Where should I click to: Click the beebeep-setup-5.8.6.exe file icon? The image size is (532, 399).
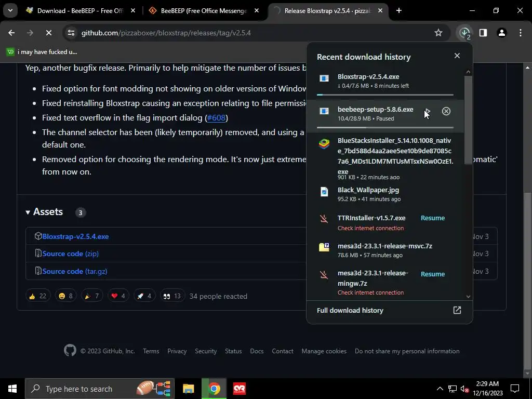point(324,111)
